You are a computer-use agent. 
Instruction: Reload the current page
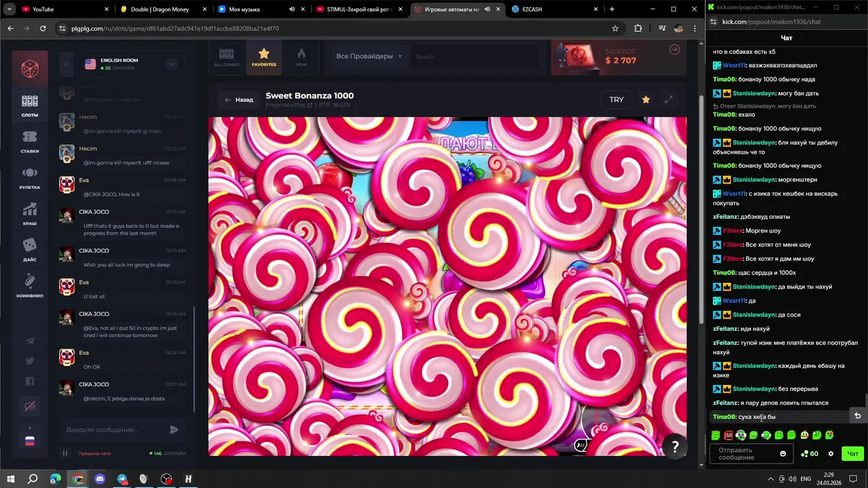43,28
